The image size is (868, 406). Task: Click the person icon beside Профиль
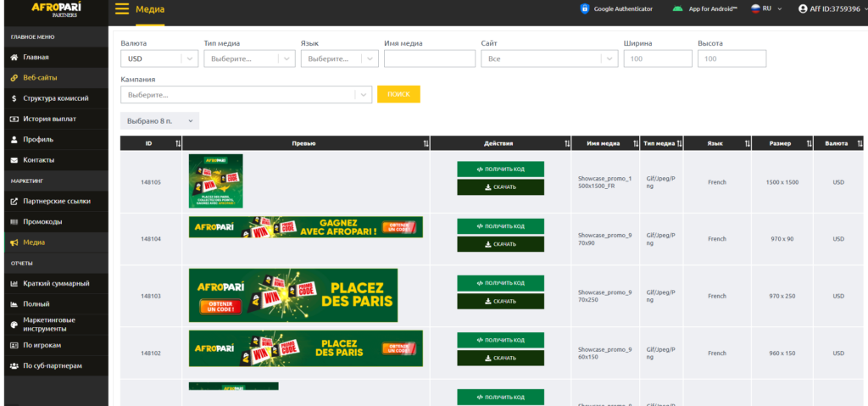click(14, 140)
